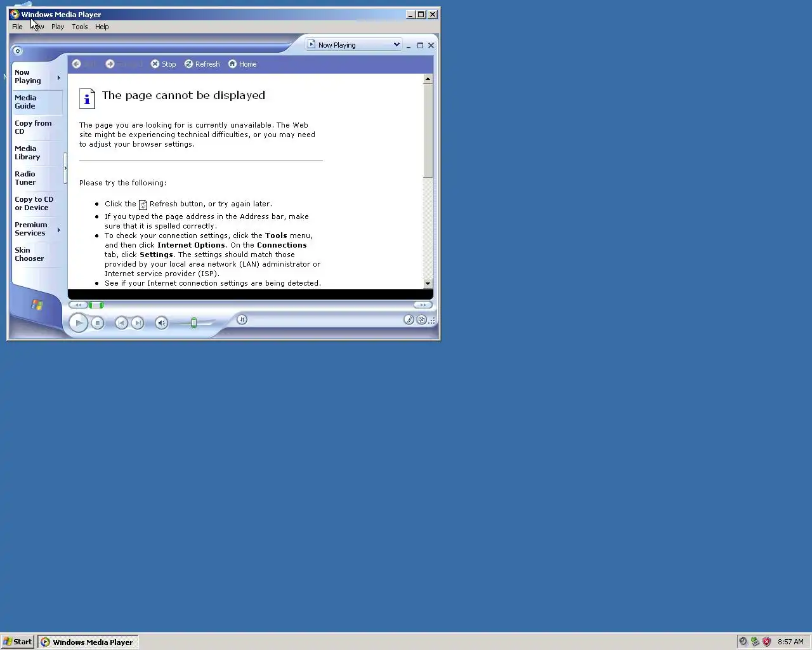Mute the player sound
The height and width of the screenshot is (650, 812).
pos(162,323)
